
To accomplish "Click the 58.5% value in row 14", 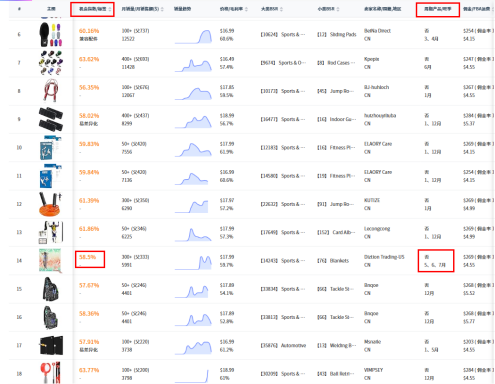I will pyautogui.click(x=87, y=257).
